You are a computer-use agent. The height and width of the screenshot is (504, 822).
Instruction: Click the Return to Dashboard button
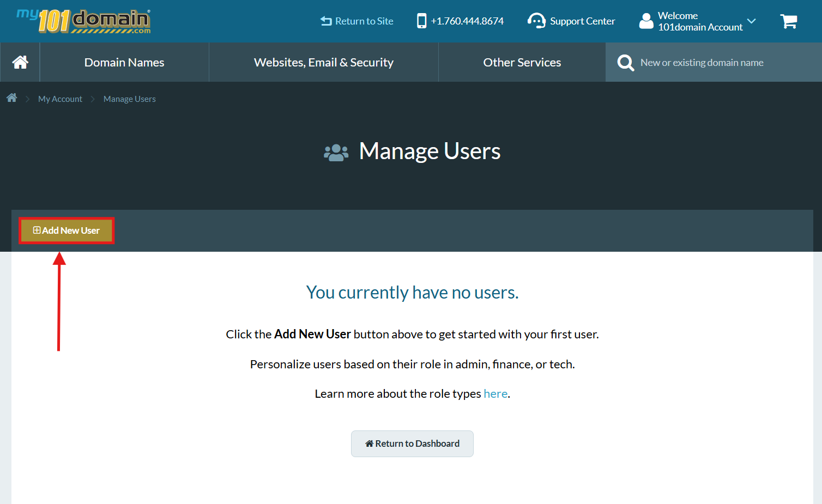click(x=412, y=444)
